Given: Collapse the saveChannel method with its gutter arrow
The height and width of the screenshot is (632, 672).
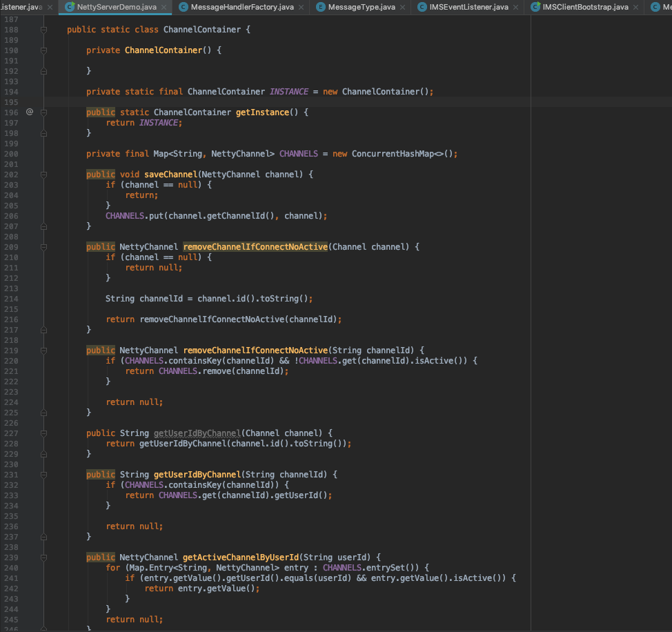Looking at the screenshot, I should (43, 175).
